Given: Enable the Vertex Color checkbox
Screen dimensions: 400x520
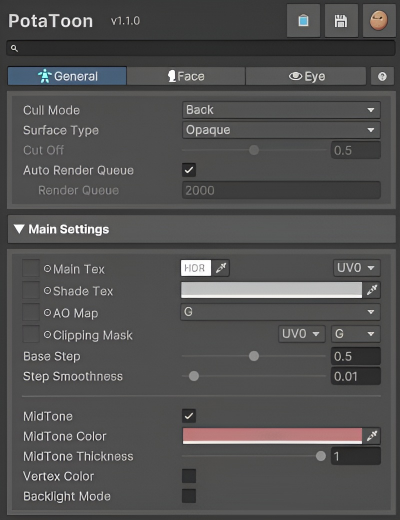Looking at the screenshot, I should (x=189, y=476).
